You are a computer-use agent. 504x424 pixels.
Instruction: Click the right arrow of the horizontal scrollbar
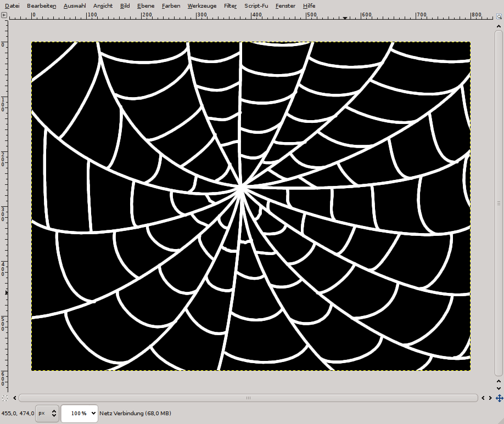point(490,398)
